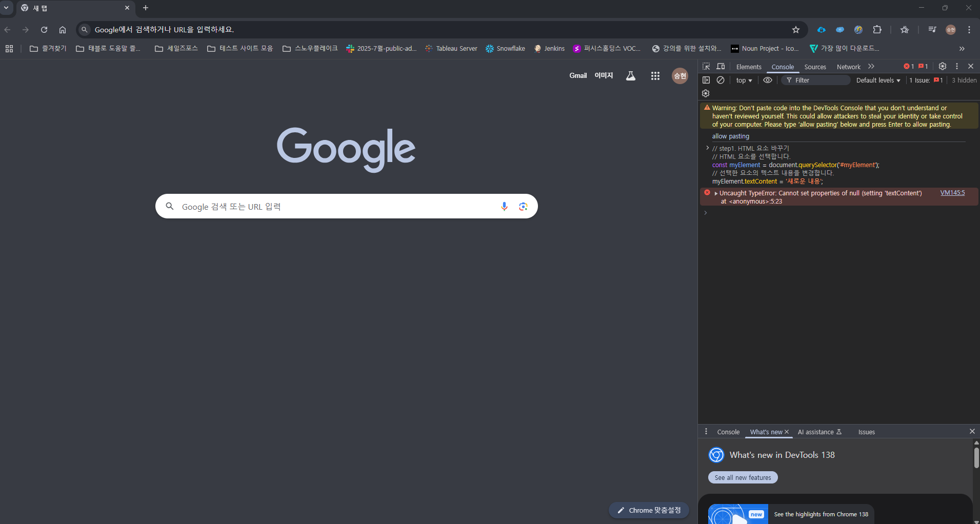Open the media control icon in the toolbar
Screen dimensions: 980x524
[932, 30]
